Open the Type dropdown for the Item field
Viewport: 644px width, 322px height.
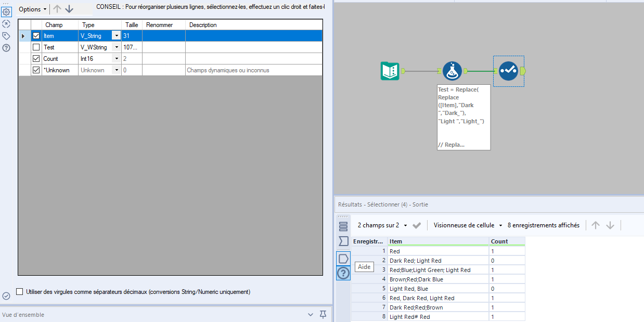pyautogui.click(x=117, y=35)
